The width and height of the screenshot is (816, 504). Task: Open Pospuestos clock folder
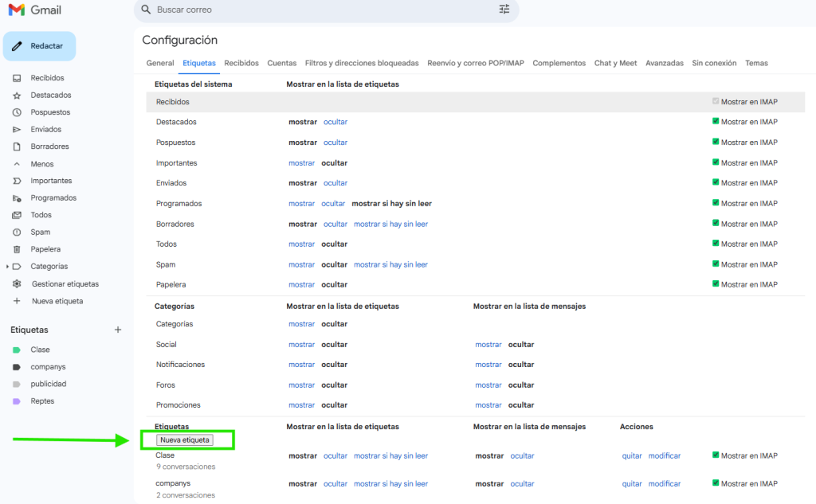(x=50, y=112)
